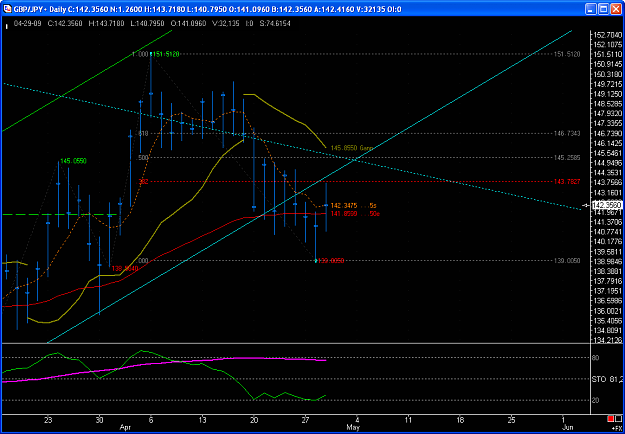Click the .500 Fibonacci ratio label
Viewport: 625px width, 434px height.
point(143,158)
